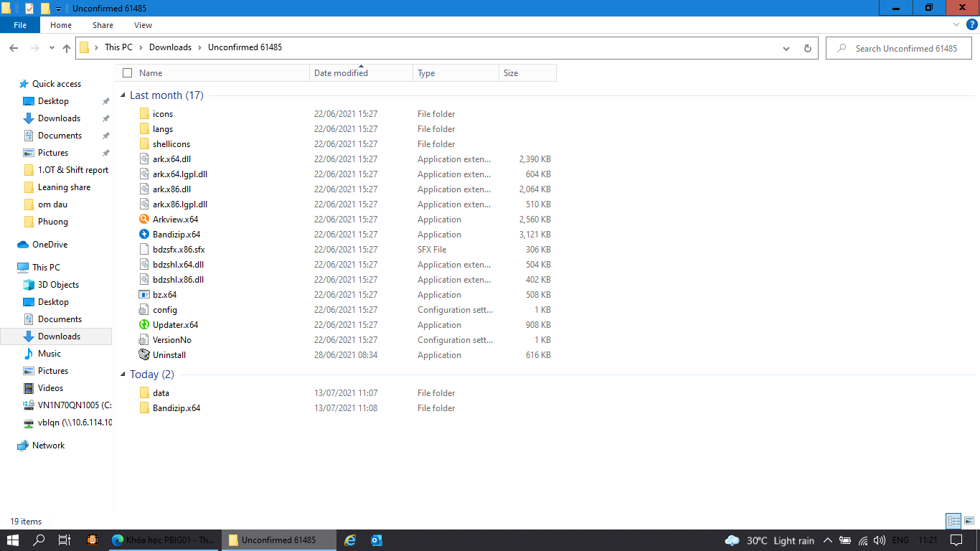Open VN1N70QN1005 C: drive
Viewport: 980px width, 551px height.
click(74, 405)
